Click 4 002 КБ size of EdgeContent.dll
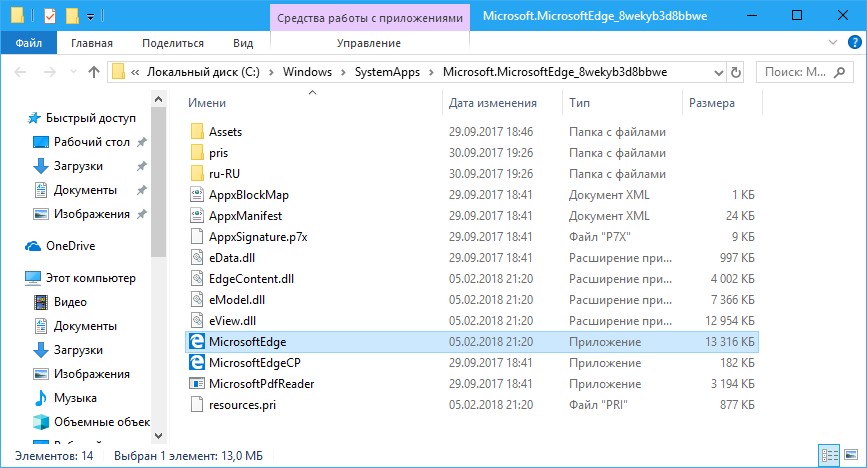 point(732,279)
